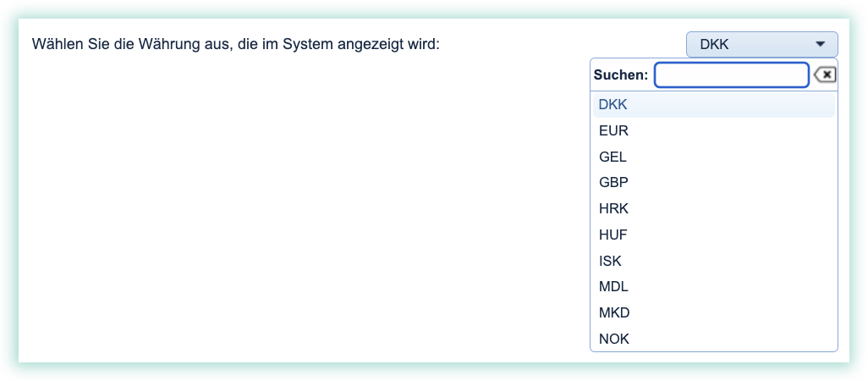
Task: Select NOK at the bottom of the list
Action: [x=613, y=340]
